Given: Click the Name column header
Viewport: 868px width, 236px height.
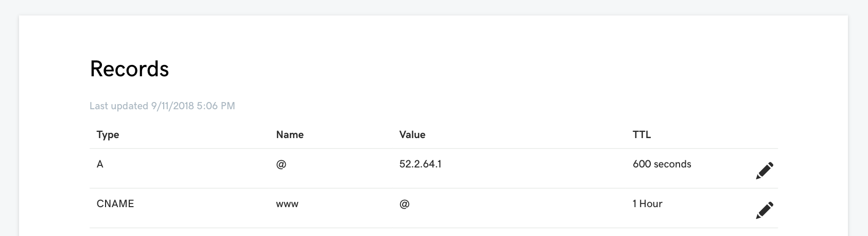Looking at the screenshot, I should coord(290,135).
